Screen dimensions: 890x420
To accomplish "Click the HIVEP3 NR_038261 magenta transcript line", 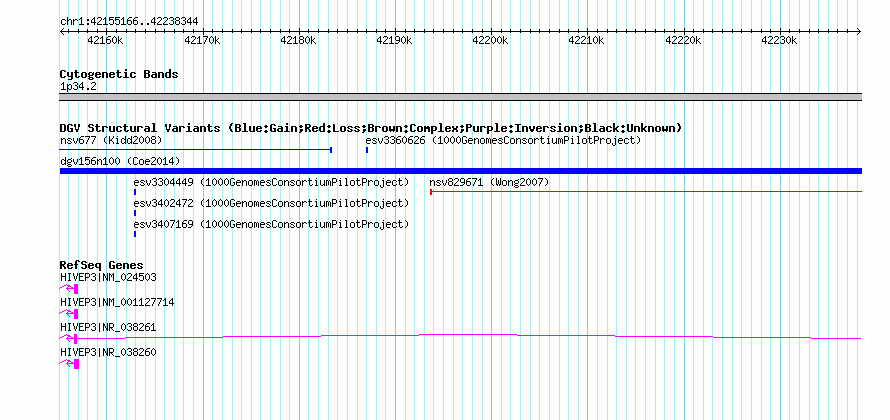I will click(460, 338).
